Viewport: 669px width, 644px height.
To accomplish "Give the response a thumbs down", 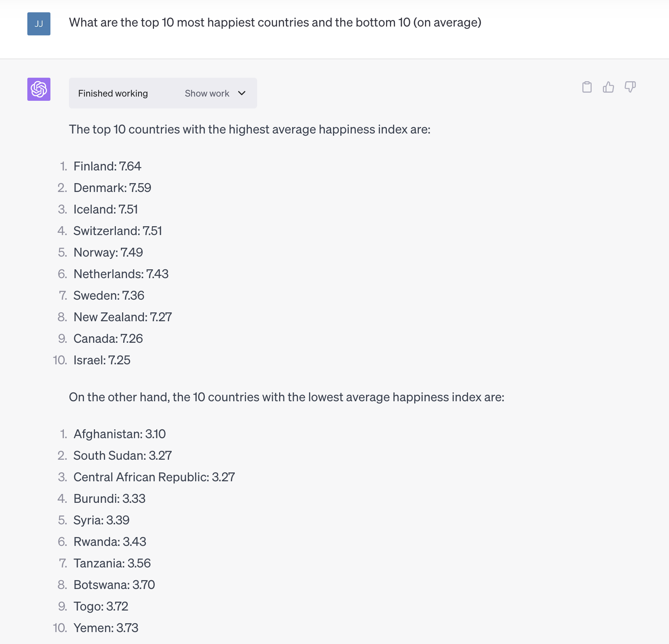I will click(630, 87).
